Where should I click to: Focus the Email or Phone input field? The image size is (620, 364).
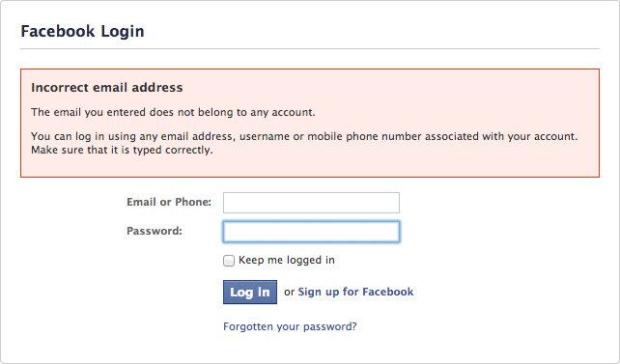(311, 203)
